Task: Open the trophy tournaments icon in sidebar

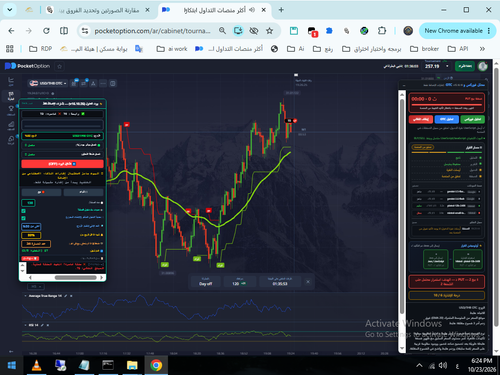Action: click(x=11, y=110)
